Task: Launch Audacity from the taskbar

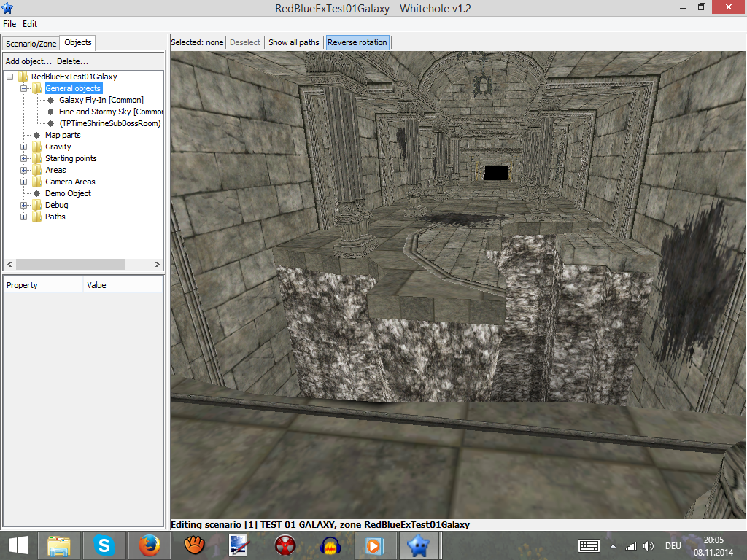Action: tap(330, 545)
